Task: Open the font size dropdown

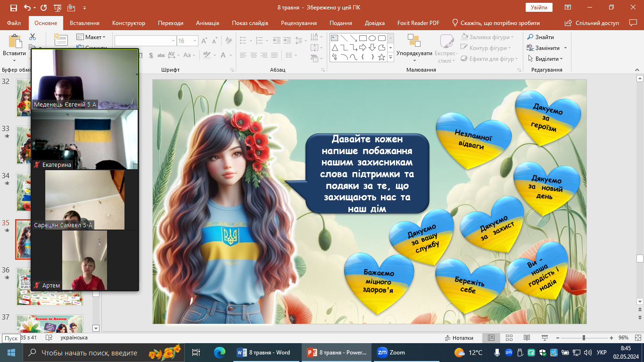Action: click(x=195, y=41)
